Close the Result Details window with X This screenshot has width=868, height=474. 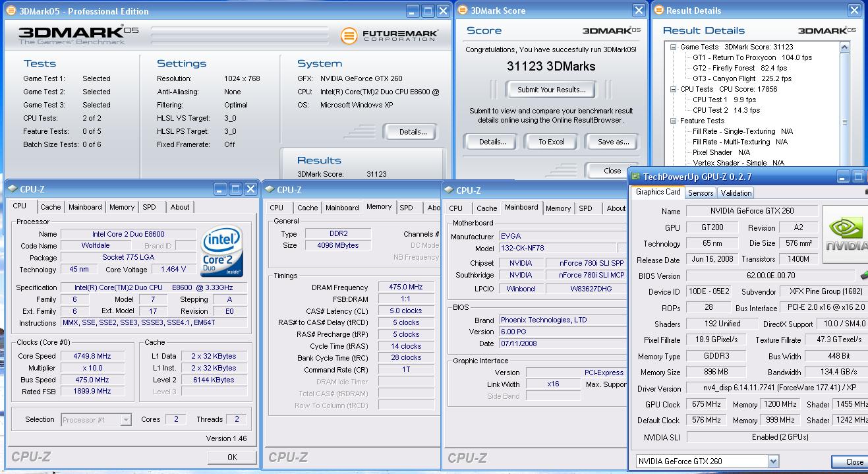(854, 11)
